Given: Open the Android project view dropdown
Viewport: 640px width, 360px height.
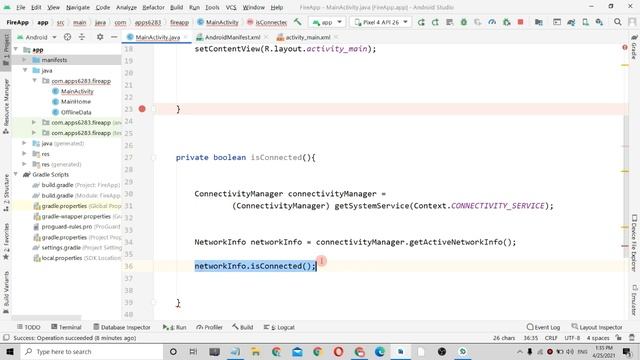Looking at the screenshot, I should [x=36, y=37].
